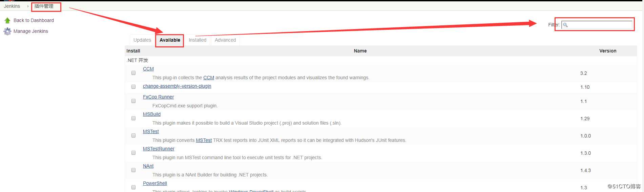Focus the Filter search field
Screen dimensions: 644x192
(597, 25)
